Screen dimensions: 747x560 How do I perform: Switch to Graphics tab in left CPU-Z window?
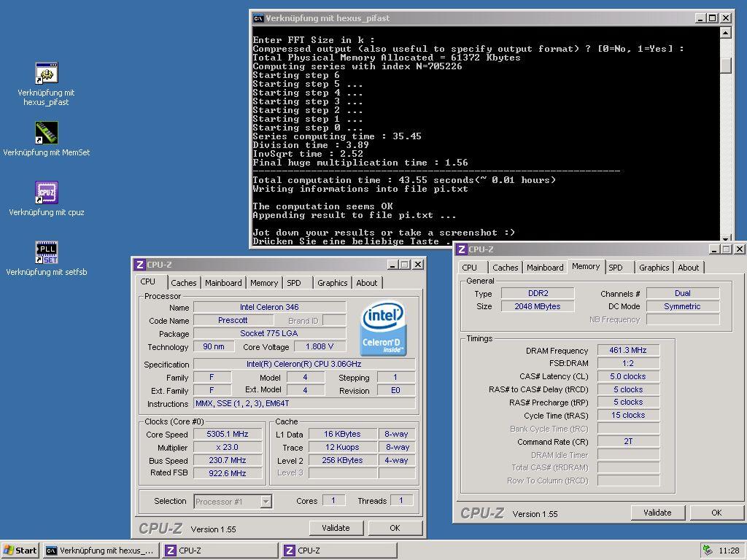point(333,283)
